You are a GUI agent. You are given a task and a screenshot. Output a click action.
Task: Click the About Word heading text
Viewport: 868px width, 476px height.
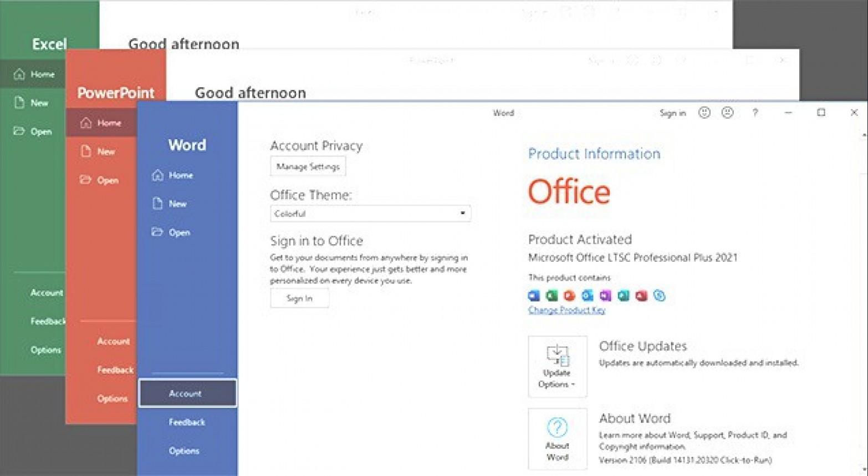click(635, 418)
